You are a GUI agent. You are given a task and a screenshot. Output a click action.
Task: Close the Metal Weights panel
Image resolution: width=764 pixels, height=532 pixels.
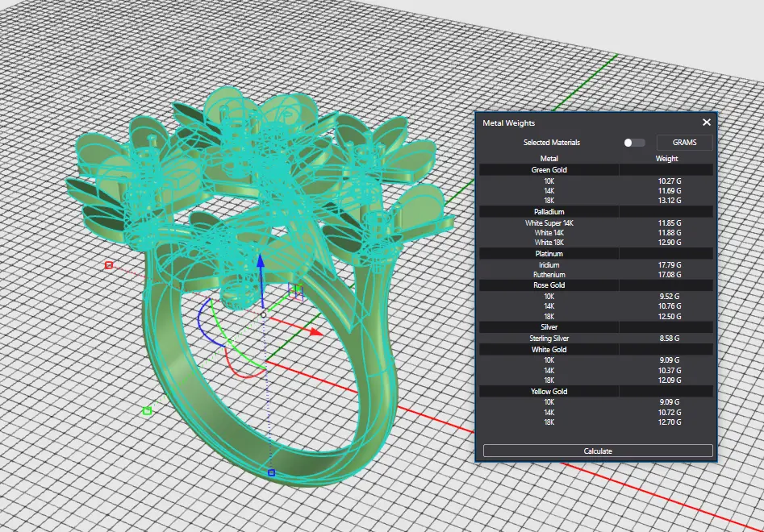coord(706,123)
